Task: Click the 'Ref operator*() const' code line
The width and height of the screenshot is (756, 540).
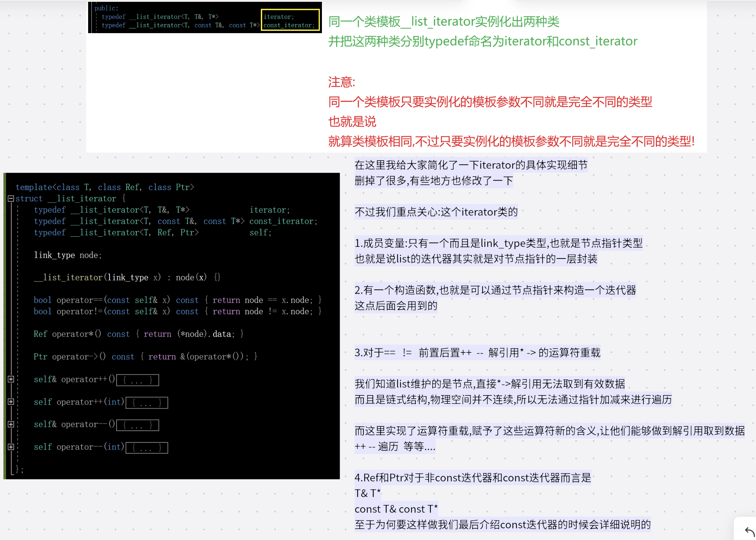Action: (x=139, y=334)
